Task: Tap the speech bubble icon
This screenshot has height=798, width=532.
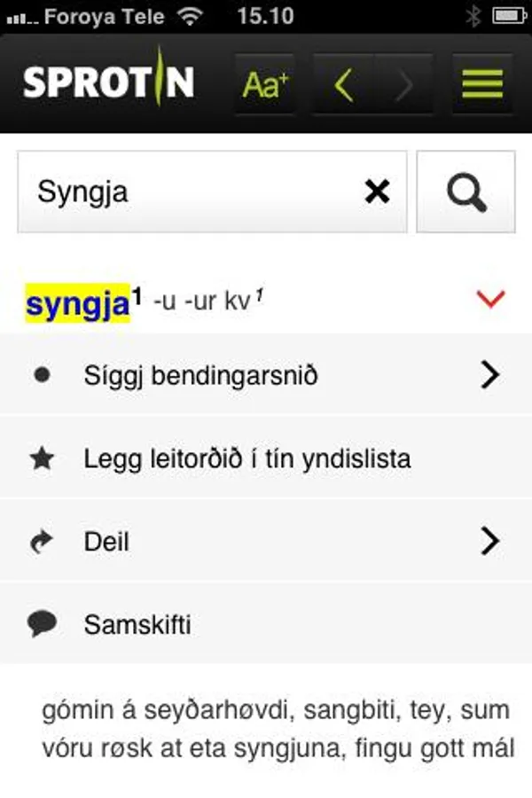Action: (x=42, y=624)
